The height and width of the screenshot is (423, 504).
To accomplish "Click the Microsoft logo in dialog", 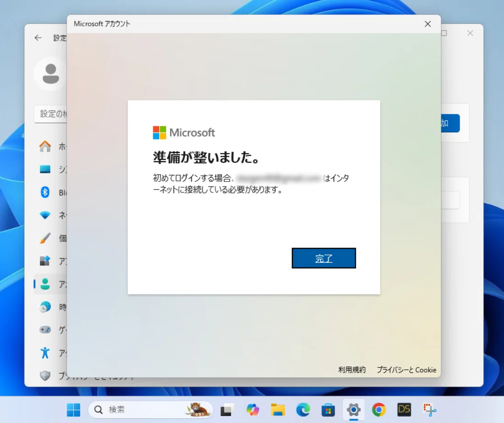I will pos(184,133).
